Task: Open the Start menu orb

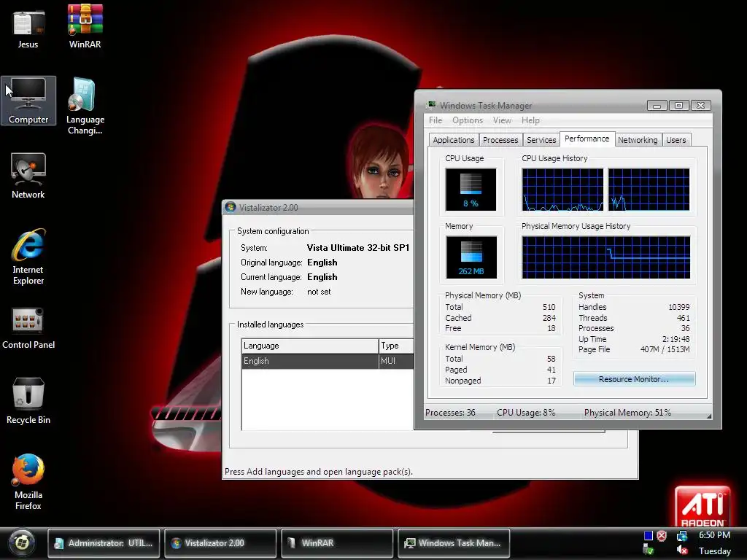Action: pos(21,542)
